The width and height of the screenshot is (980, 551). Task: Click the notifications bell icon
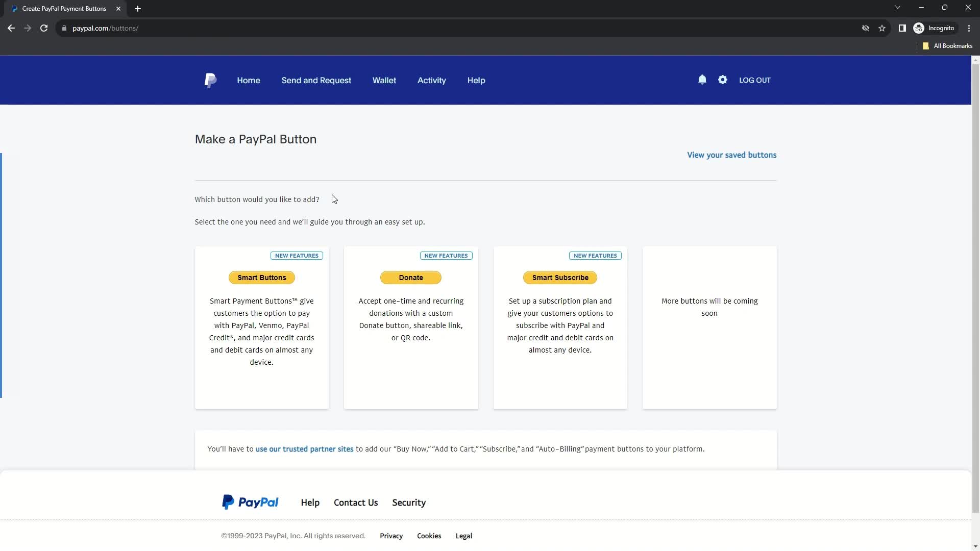point(702,80)
